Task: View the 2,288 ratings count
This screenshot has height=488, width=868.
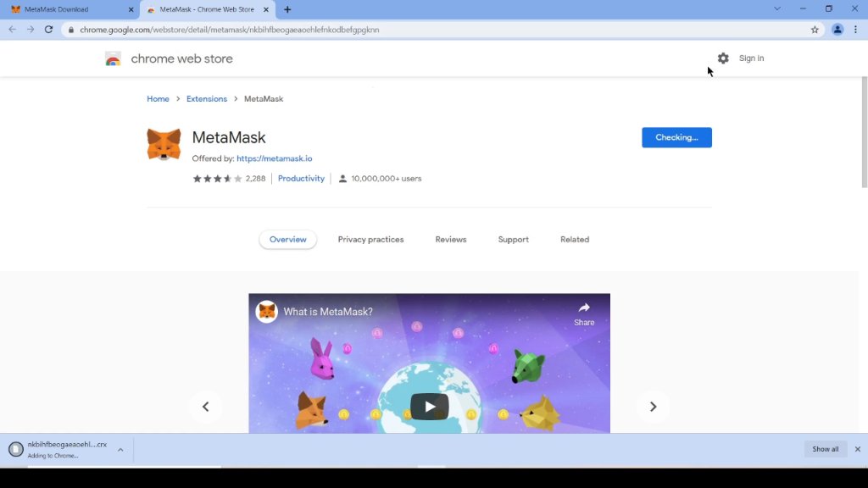Action: [255, 178]
